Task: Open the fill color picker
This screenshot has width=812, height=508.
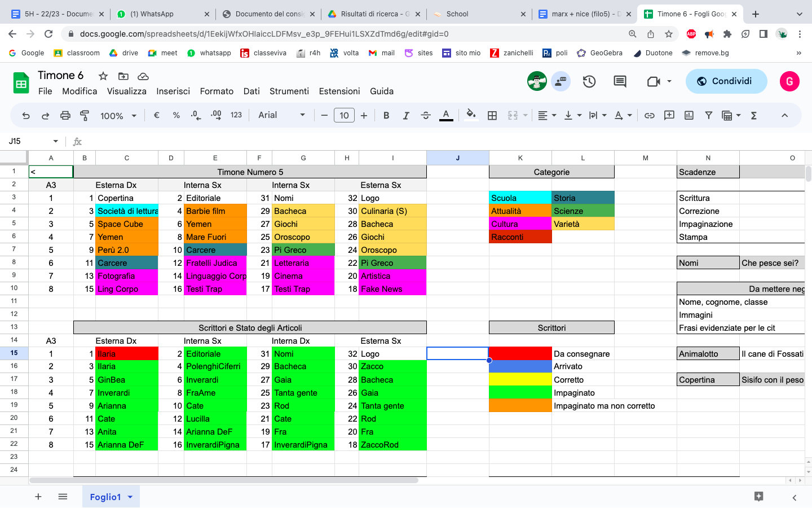Action: pyautogui.click(x=471, y=115)
